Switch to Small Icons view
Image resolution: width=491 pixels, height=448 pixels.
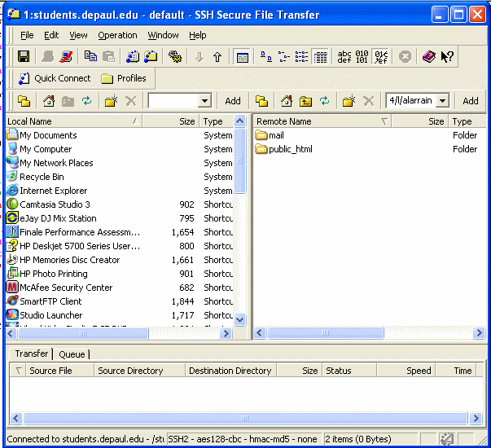pyautogui.click(x=283, y=57)
